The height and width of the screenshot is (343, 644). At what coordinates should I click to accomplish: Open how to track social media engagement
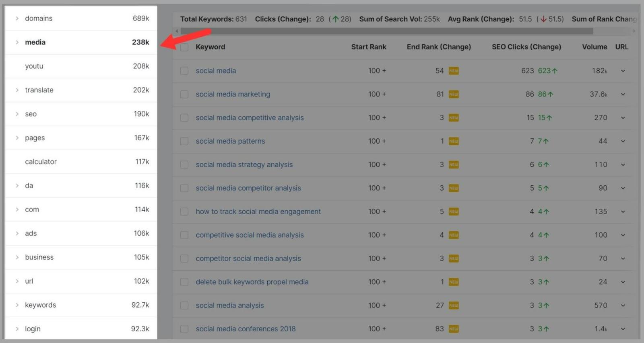(258, 212)
